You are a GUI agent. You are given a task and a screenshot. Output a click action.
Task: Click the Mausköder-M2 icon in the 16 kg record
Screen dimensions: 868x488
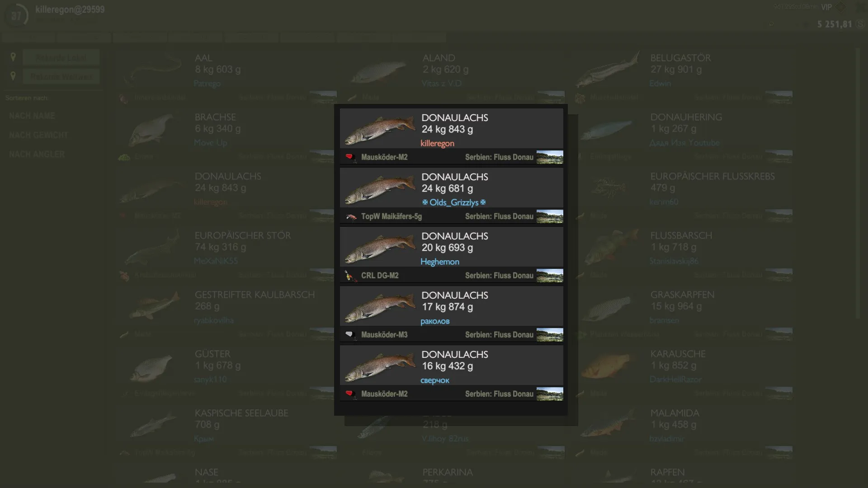tap(350, 394)
